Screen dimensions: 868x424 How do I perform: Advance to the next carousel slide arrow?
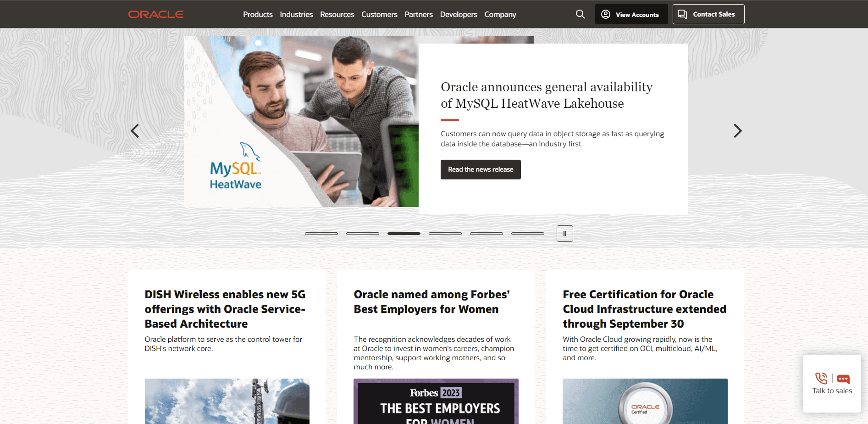click(737, 131)
